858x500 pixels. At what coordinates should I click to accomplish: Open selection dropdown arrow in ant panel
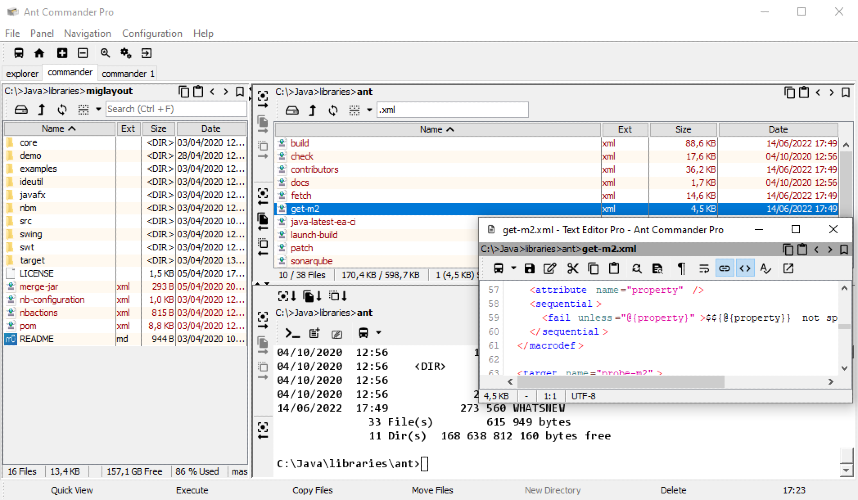point(369,111)
